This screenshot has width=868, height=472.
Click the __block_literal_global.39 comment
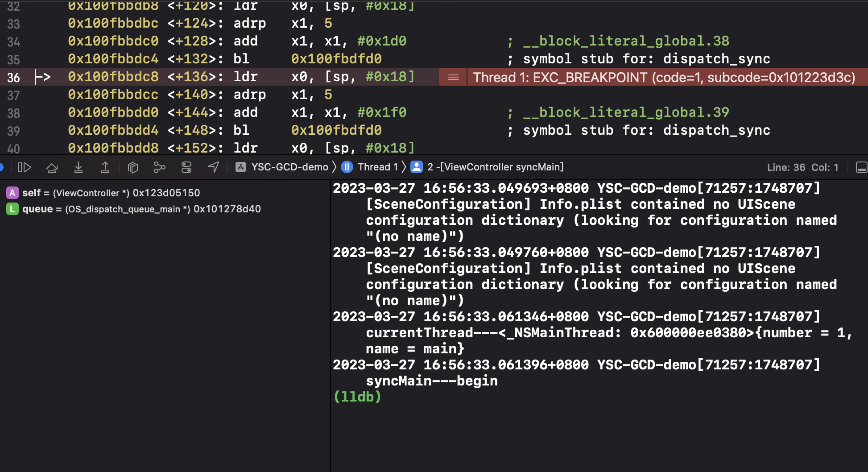(626, 112)
